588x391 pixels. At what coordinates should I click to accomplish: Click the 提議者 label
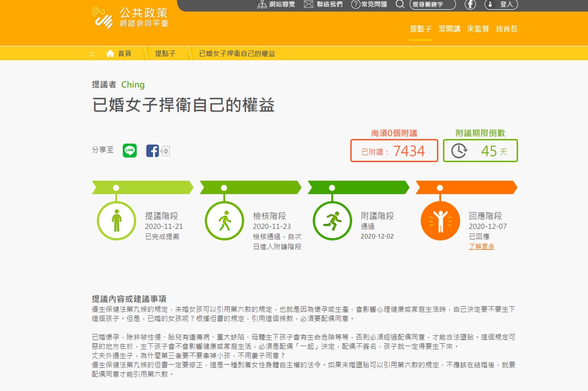(104, 85)
